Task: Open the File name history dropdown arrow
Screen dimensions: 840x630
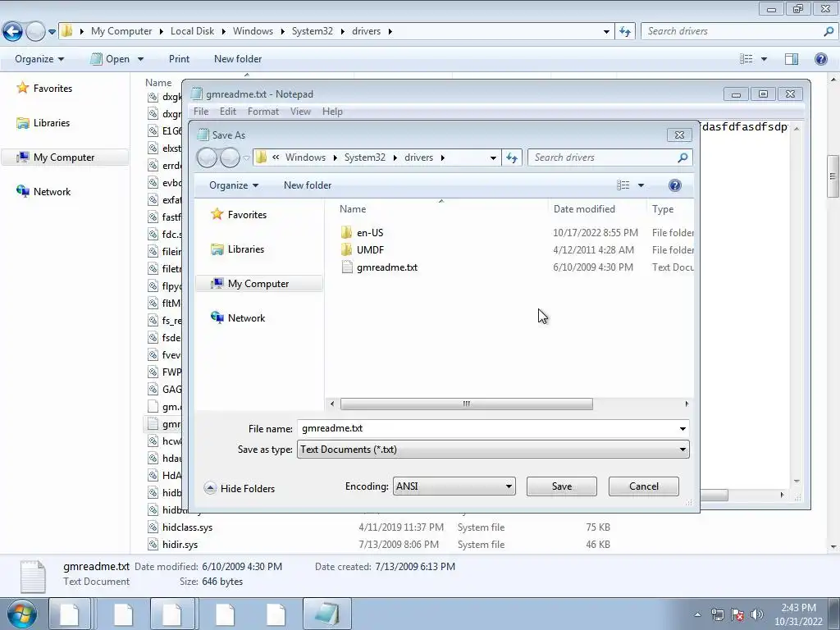Action: [682, 428]
